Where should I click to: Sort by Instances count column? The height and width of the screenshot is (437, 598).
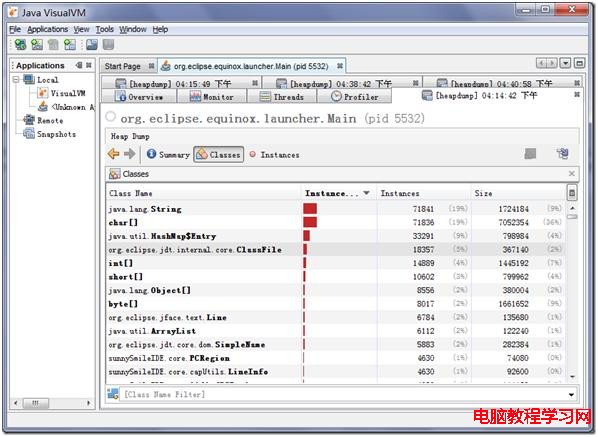(x=423, y=193)
